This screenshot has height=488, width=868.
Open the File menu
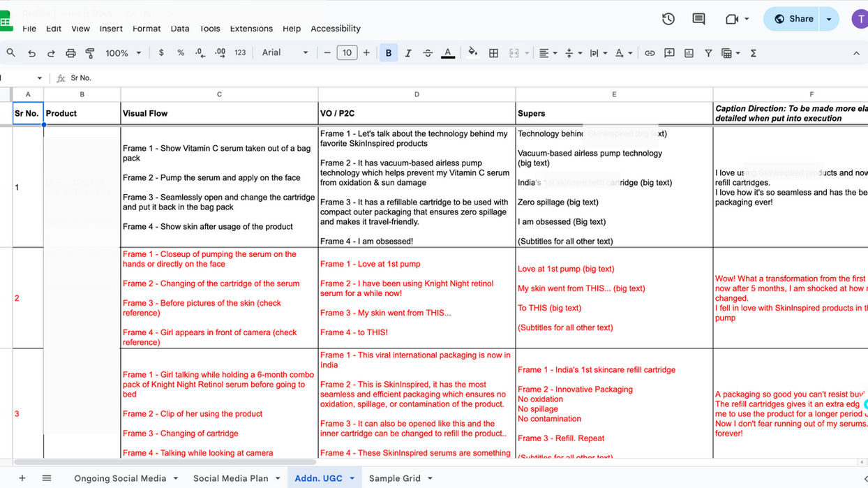pyautogui.click(x=29, y=29)
